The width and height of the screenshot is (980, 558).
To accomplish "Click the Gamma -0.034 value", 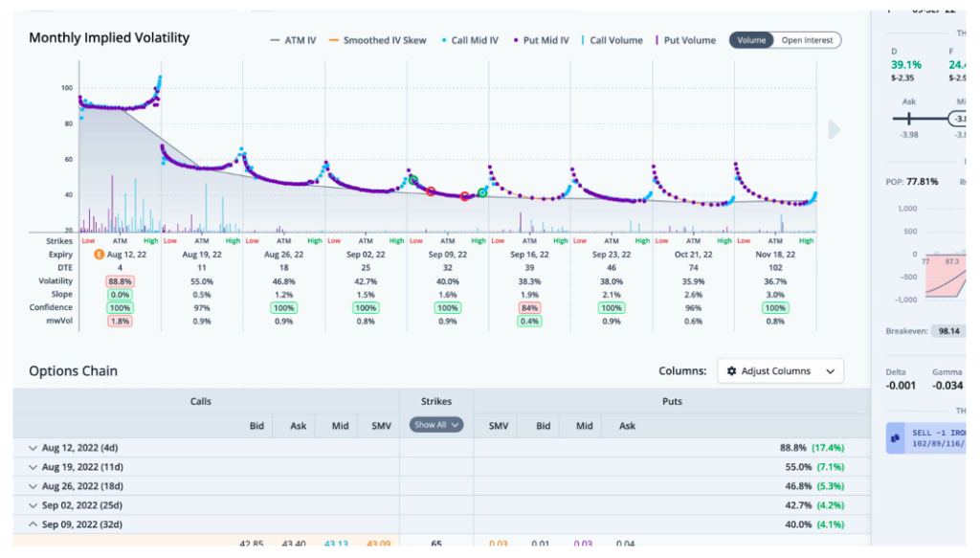I will [947, 386].
